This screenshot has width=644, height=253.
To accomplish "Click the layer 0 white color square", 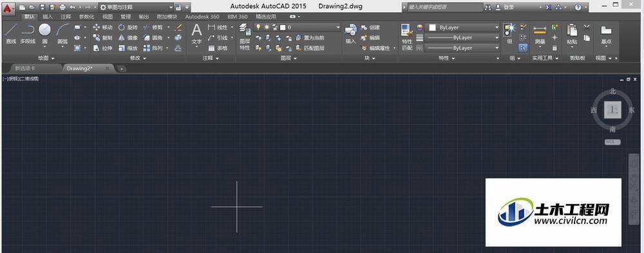I will [x=283, y=28].
